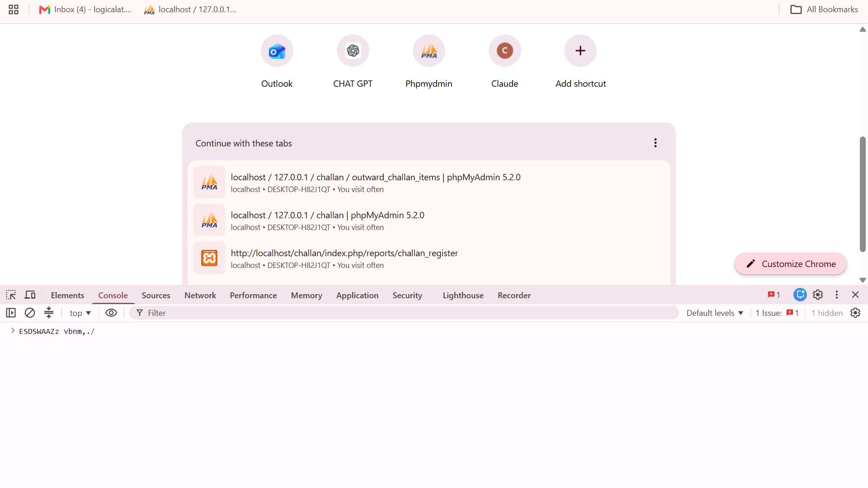The image size is (868, 488).
Task: Switch to the Network tab
Action: [x=200, y=296]
